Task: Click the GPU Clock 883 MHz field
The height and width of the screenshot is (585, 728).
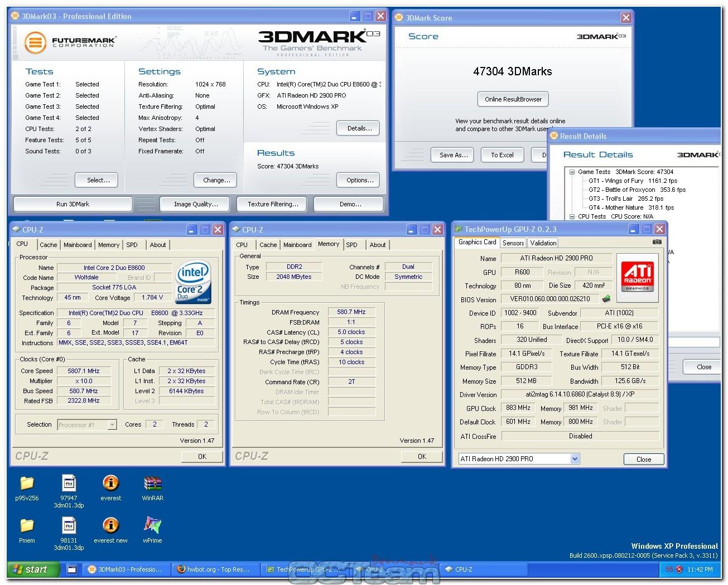Action: coord(518,408)
